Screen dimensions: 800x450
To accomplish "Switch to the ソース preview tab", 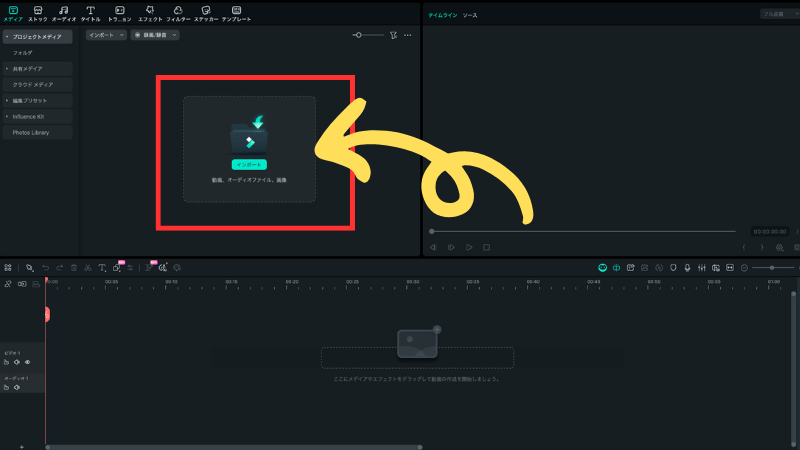I will pos(470,15).
